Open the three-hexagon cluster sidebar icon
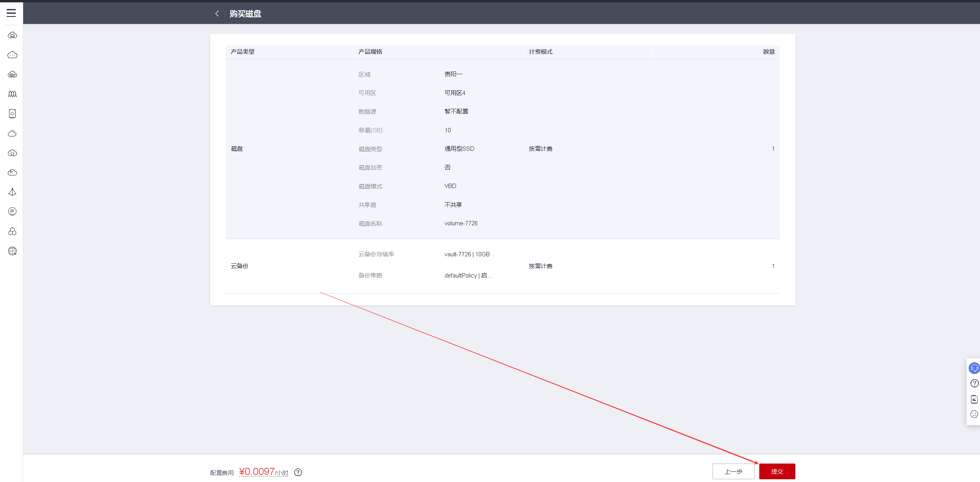 click(x=12, y=232)
